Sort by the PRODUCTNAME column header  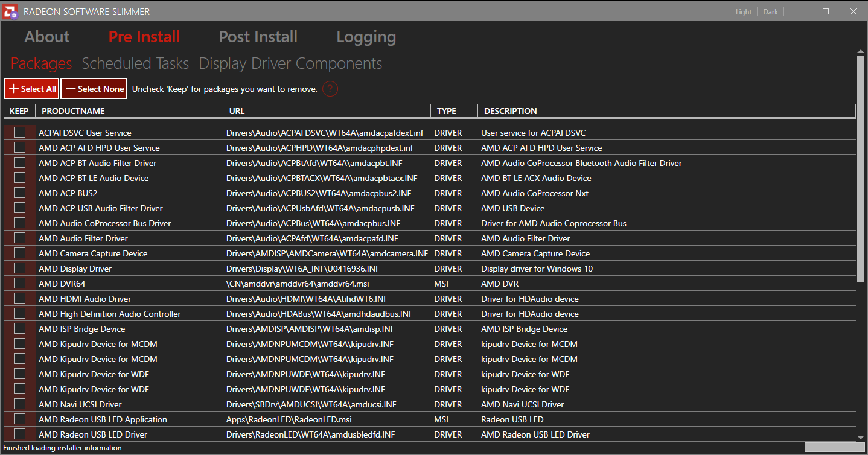(x=129, y=111)
